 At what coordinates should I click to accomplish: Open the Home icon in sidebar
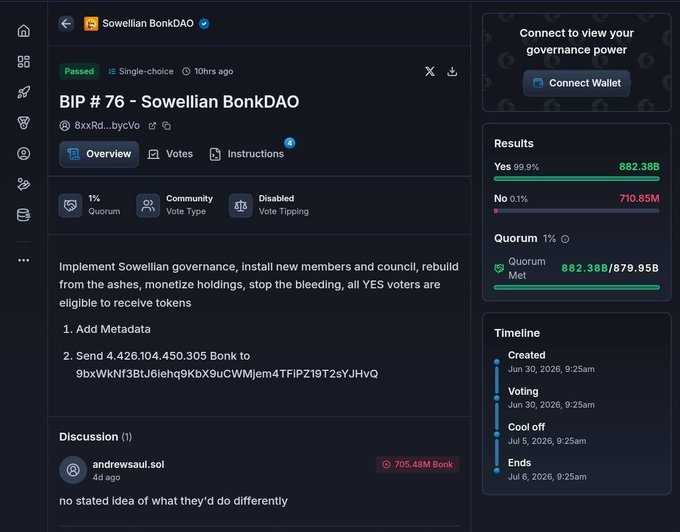click(24, 31)
